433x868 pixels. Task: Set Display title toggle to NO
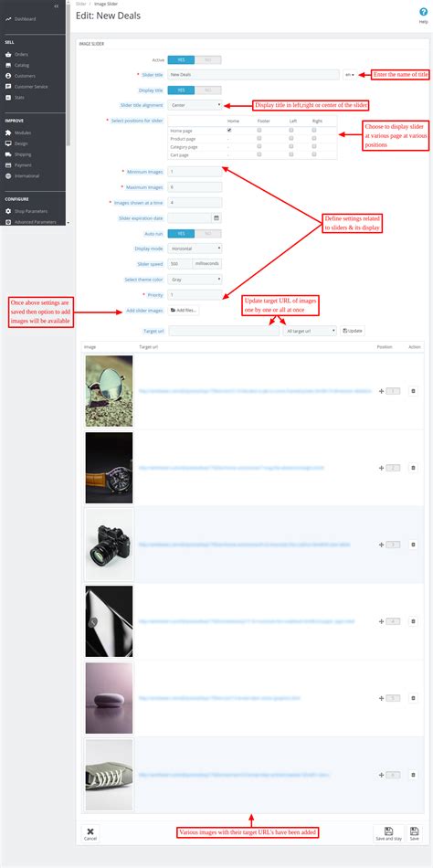click(208, 90)
